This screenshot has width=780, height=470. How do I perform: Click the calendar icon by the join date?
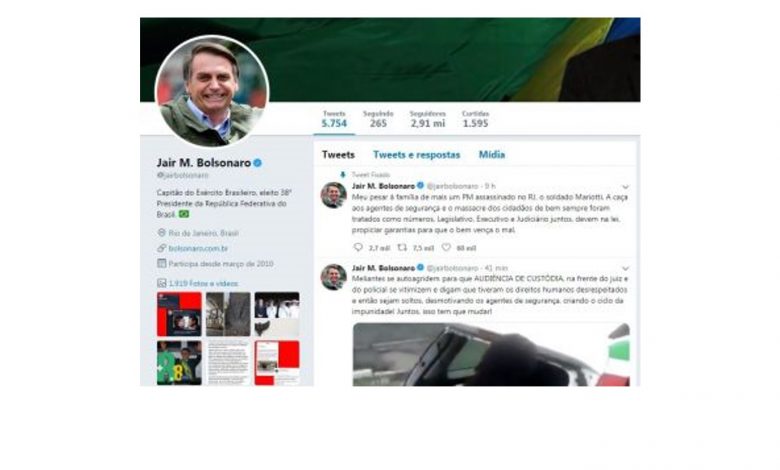pos(161,263)
